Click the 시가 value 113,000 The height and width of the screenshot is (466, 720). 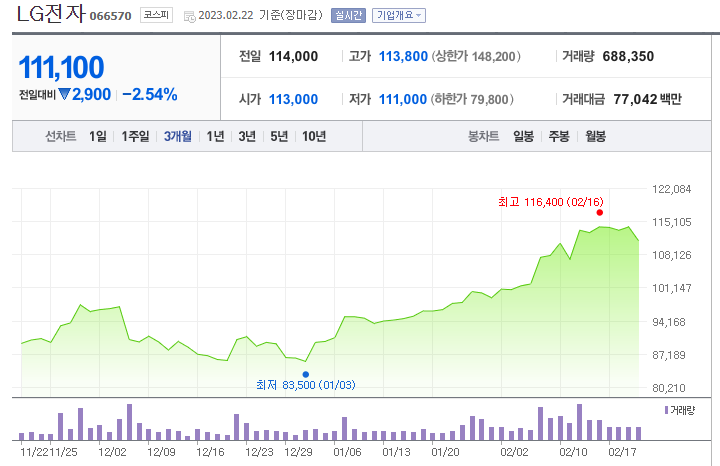(x=293, y=99)
